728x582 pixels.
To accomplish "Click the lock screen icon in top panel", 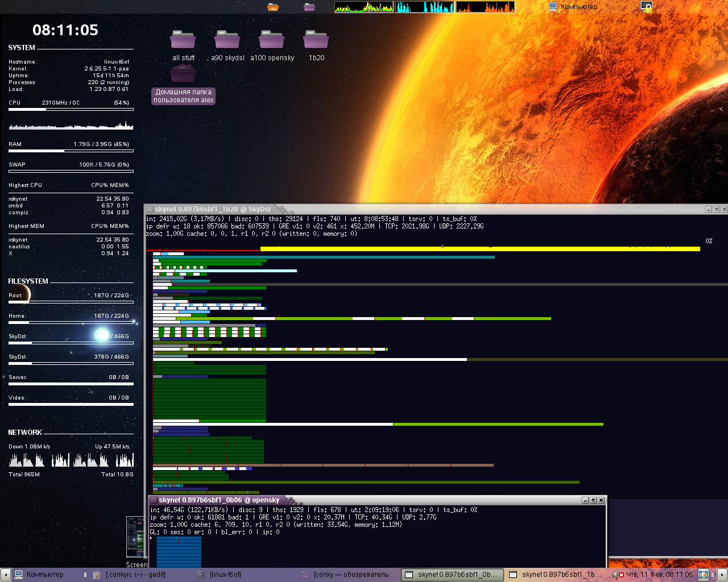I will 647,7.
